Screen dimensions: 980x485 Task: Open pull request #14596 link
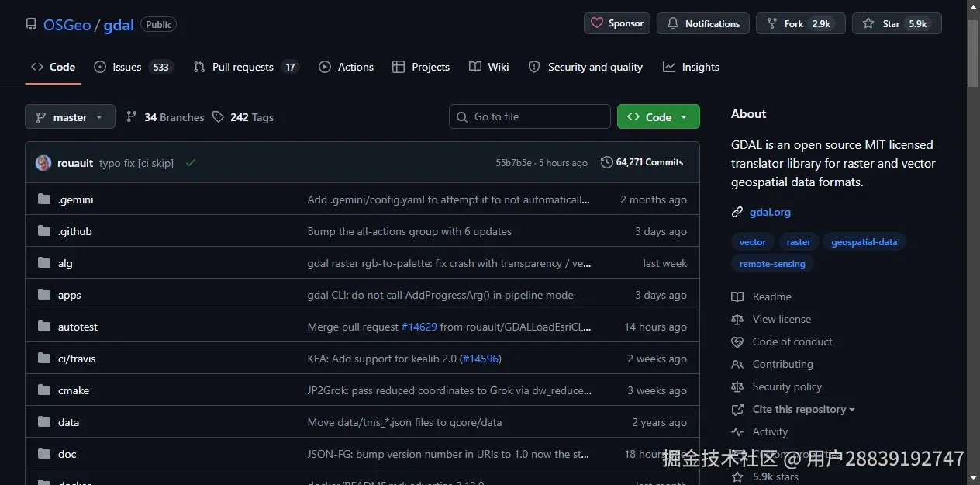480,359
